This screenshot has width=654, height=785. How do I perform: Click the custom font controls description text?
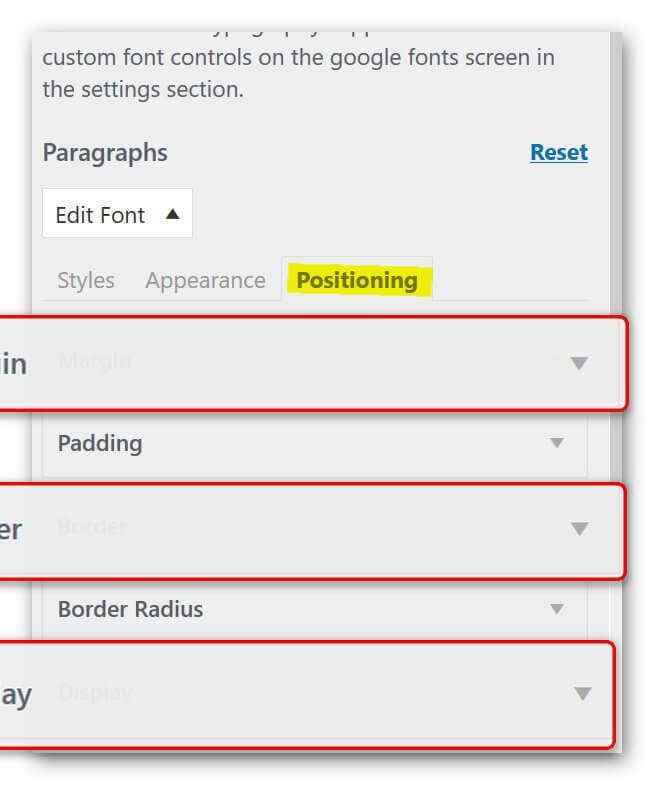coord(298,74)
